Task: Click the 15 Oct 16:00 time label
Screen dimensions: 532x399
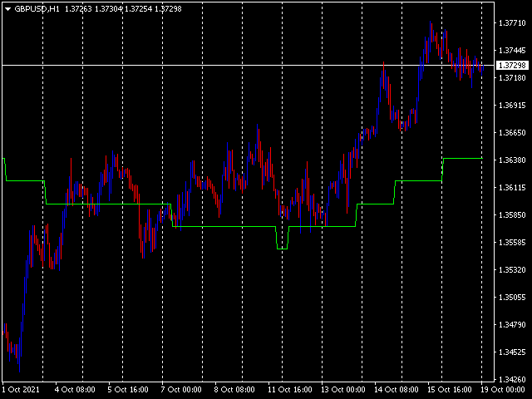Action: (450, 390)
